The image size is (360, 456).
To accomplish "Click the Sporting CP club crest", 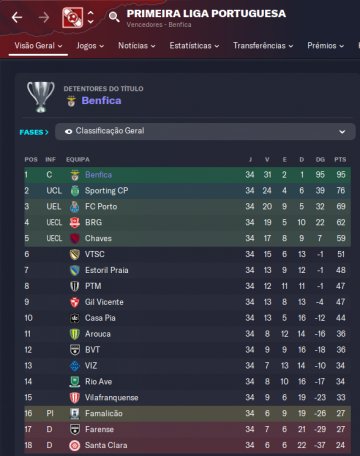I will point(75,191).
